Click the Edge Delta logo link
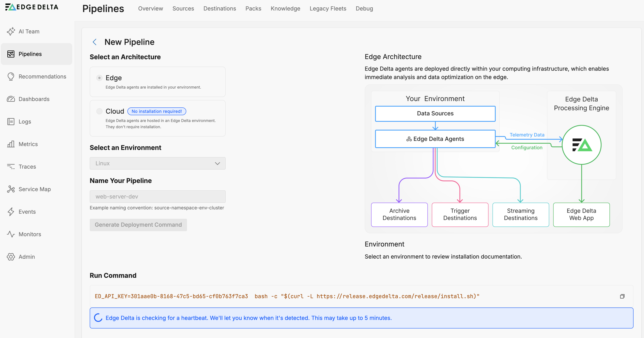644x338 pixels. click(32, 7)
